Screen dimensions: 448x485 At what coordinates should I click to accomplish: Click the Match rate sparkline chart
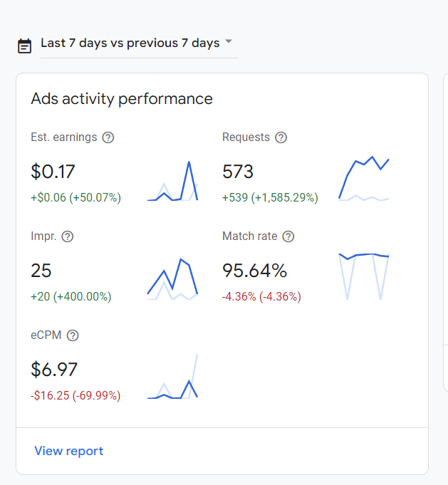pyautogui.click(x=364, y=276)
